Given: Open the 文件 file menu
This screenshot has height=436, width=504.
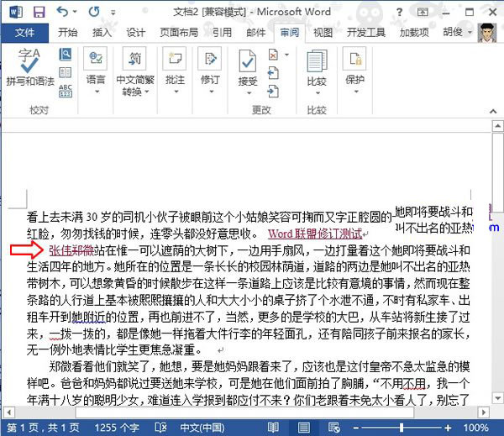Looking at the screenshot, I should pyautogui.click(x=25, y=33).
